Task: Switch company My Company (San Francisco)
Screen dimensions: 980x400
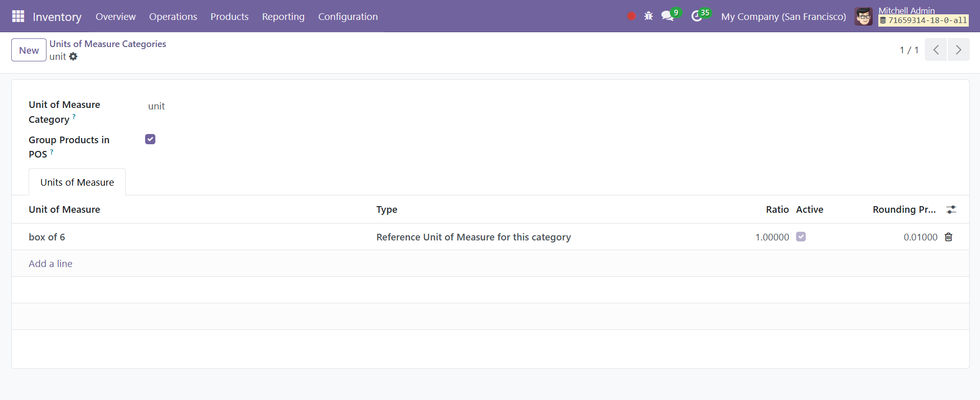Action: [x=783, y=16]
